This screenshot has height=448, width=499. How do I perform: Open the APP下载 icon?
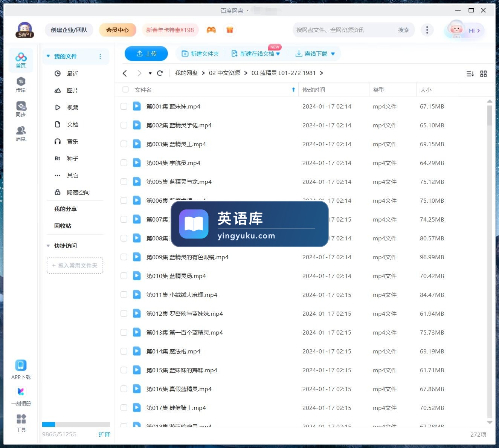pyautogui.click(x=21, y=369)
